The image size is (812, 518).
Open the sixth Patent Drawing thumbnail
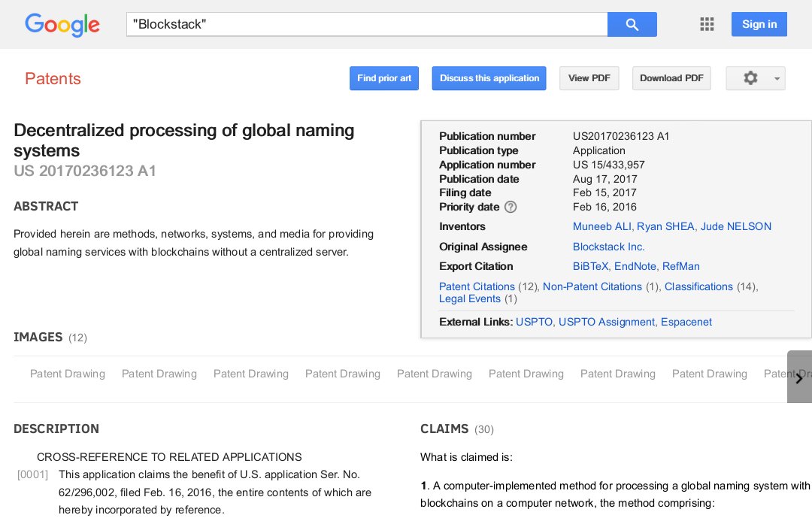tap(526, 374)
